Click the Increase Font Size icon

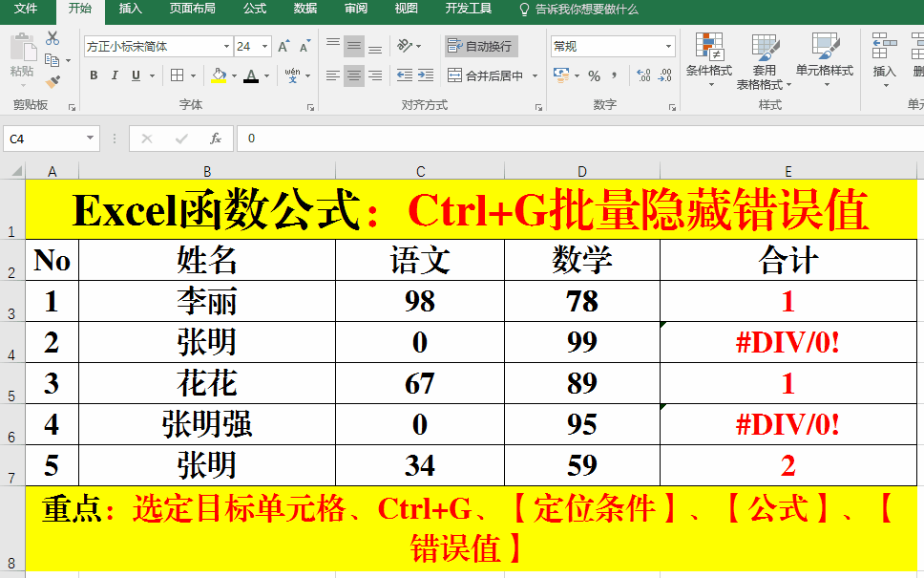coord(283,46)
